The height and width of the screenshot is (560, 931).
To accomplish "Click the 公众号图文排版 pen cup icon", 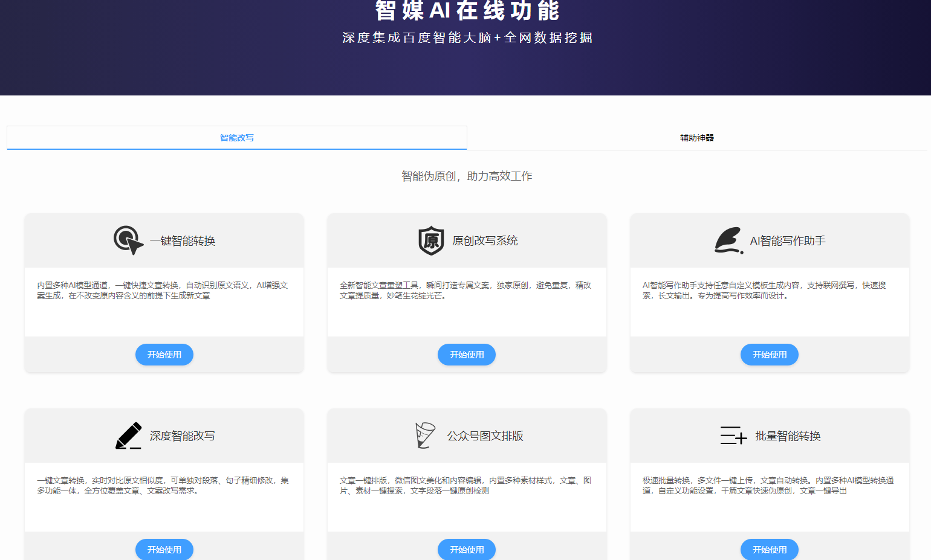I will [425, 436].
